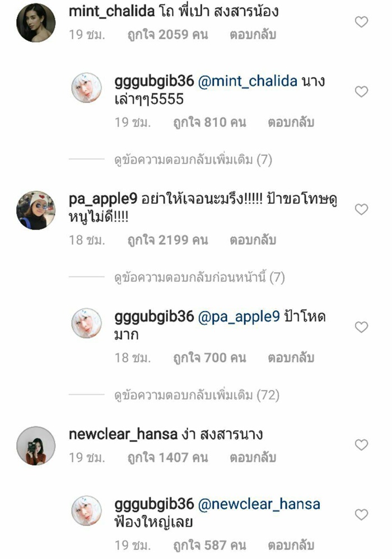Like gggubgib36's reply to pa_apple9
Screen dimensions: 392x559
[361, 327]
